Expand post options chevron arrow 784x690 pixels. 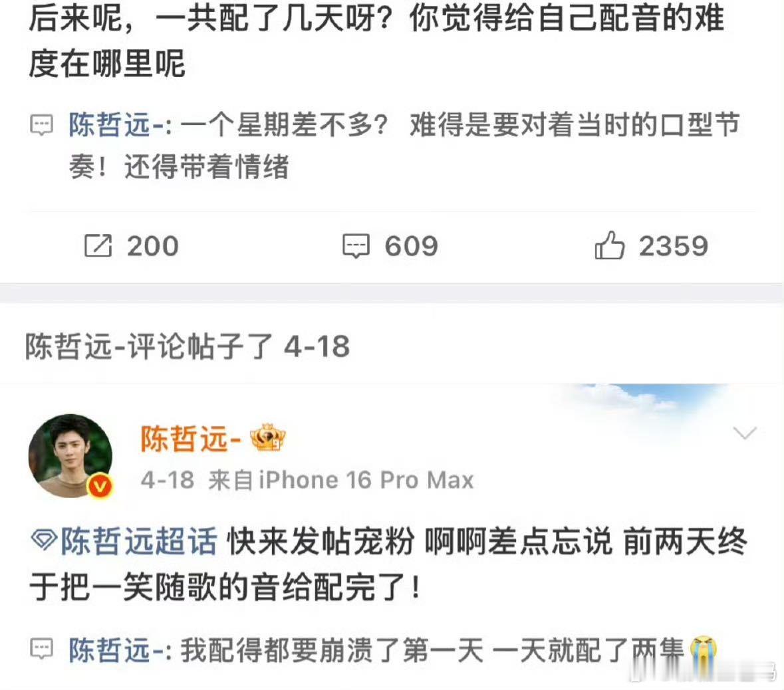pos(745,433)
